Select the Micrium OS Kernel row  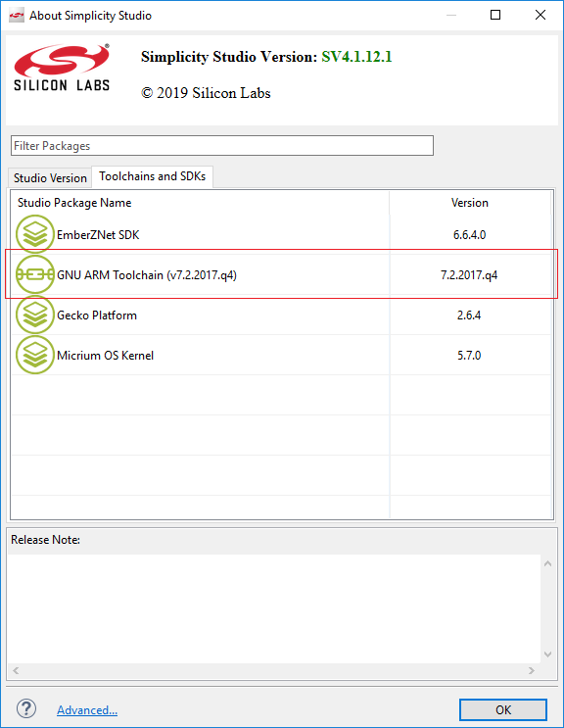pyautogui.click(x=282, y=355)
